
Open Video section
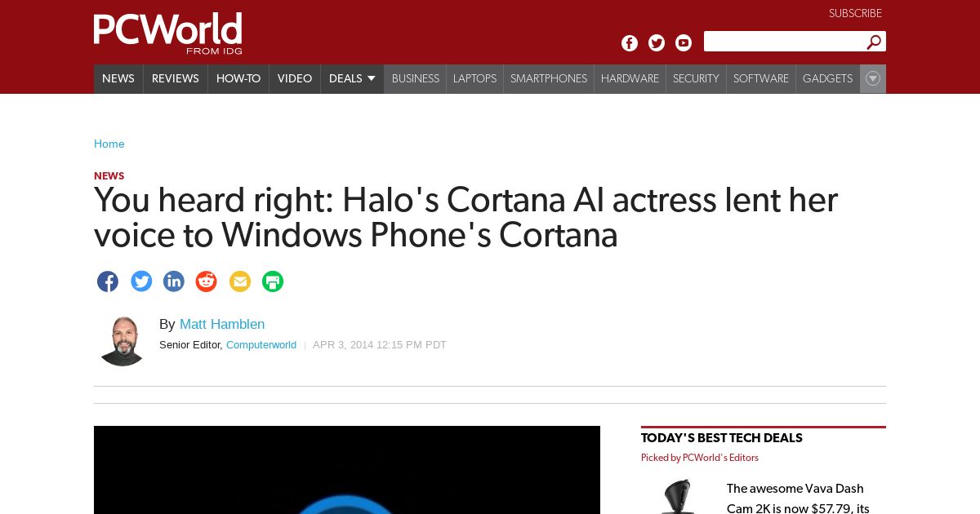(x=295, y=78)
